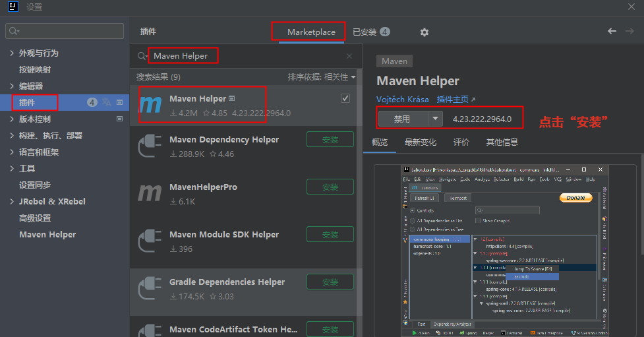
Task: Click the 禁用 button
Action: (403, 119)
